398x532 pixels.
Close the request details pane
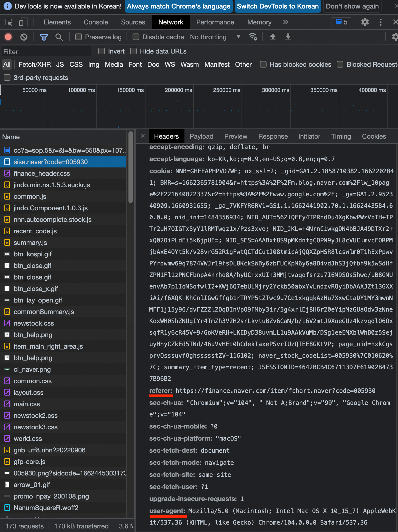[143, 136]
